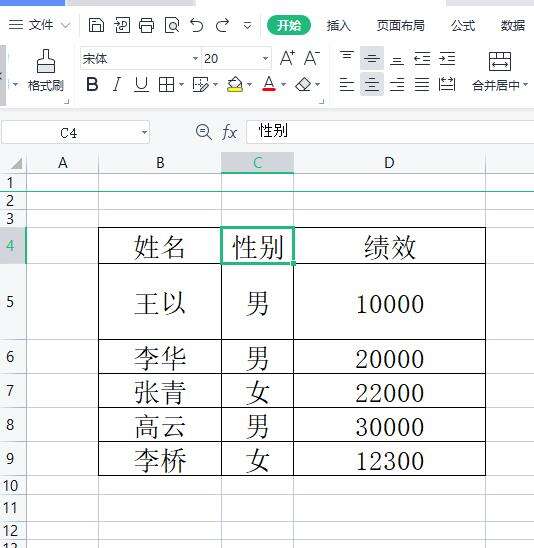Click the draw border / cell style icon
The width and height of the screenshot is (534, 548).
201,85
